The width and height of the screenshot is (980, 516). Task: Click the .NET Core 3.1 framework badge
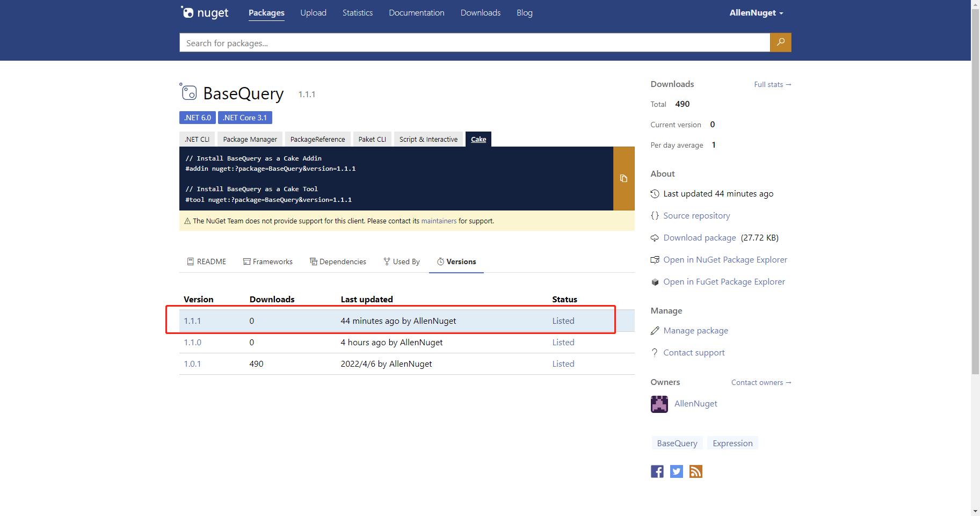tap(245, 118)
